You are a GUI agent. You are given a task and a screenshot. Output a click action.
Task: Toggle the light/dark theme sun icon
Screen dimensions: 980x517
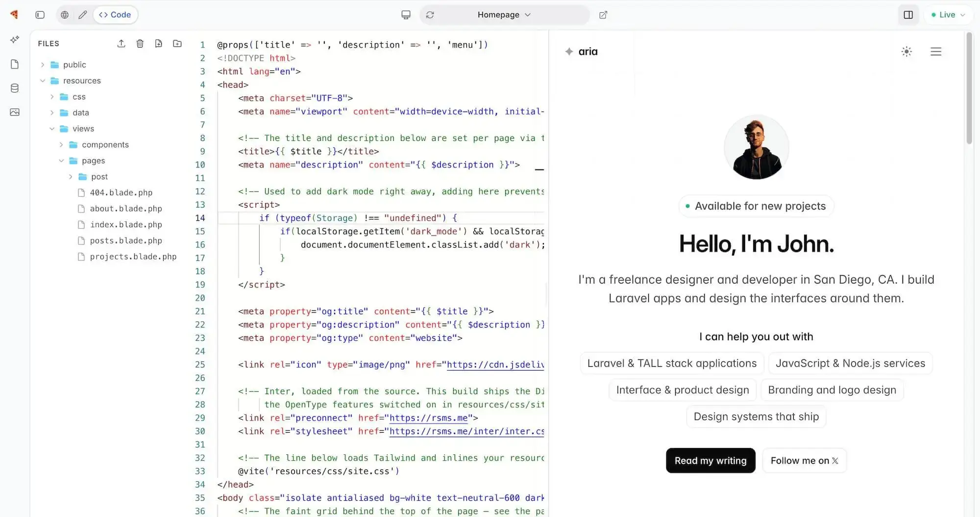coord(906,51)
